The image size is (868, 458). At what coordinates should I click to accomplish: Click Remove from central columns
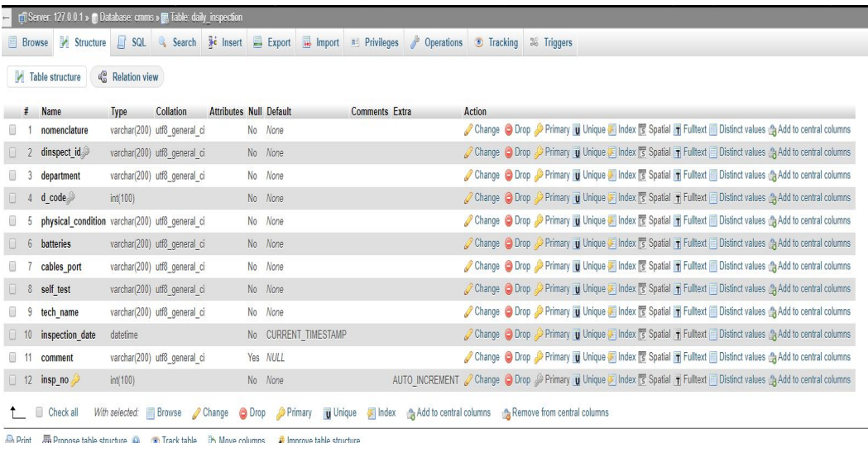pyautogui.click(x=554, y=412)
